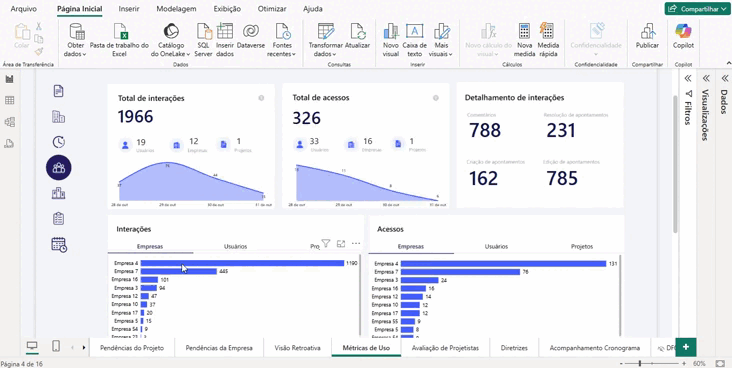This screenshot has height=368, width=732.
Task: Switch to desktop layout view
Action: [32, 346]
